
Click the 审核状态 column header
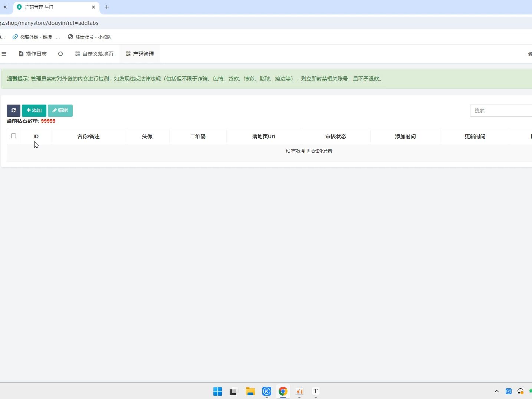(x=336, y=136)
